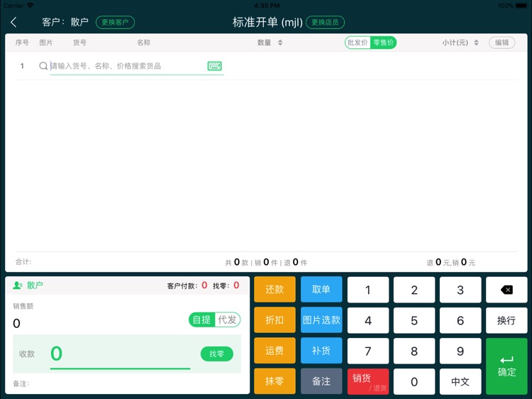Click the 合计: totals label
Screen dimensions: 532x399
tap(23, 262)
